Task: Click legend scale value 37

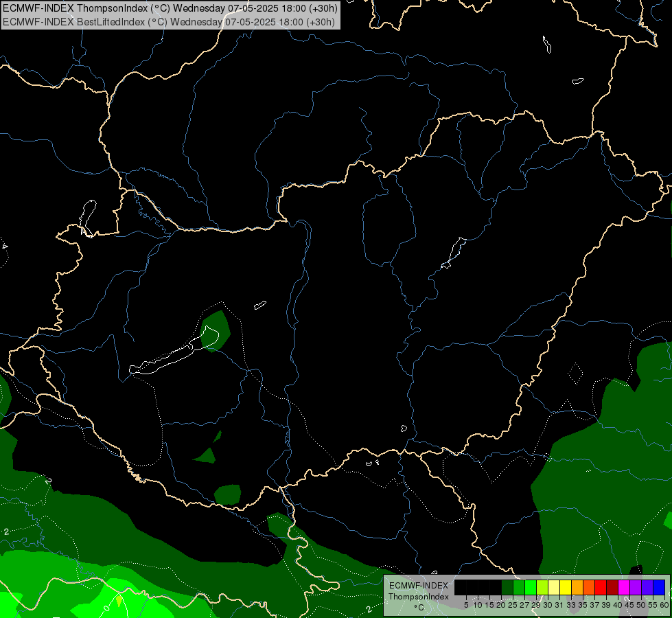Action: [x=594, y=605]
